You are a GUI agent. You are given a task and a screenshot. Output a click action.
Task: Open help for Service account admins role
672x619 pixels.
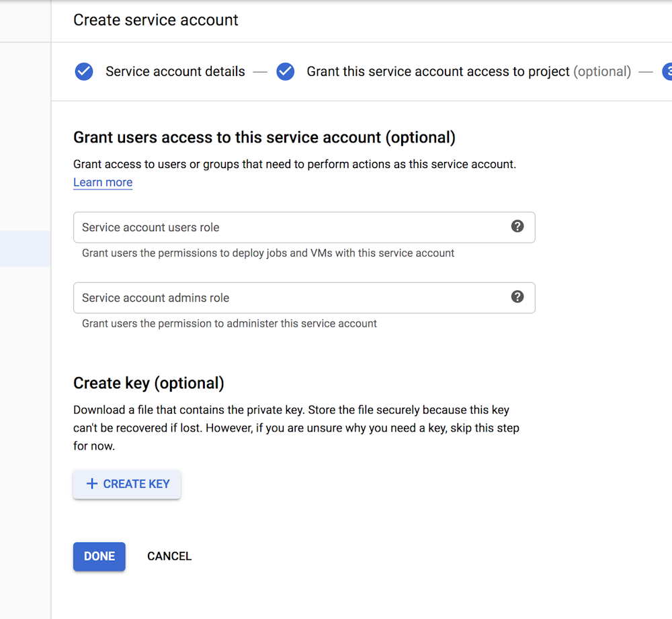pos(517,296)
